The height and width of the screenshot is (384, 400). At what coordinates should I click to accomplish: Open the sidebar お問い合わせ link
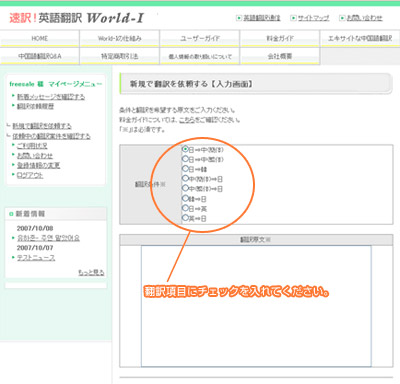pyautogui.click(x=35, y=155)
